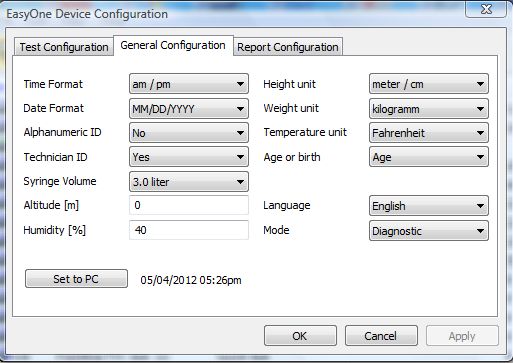This screenshot has height=363, width=513.
Task: Close the EasyOne Device Configuration window
Action: (x=486, y=8)
